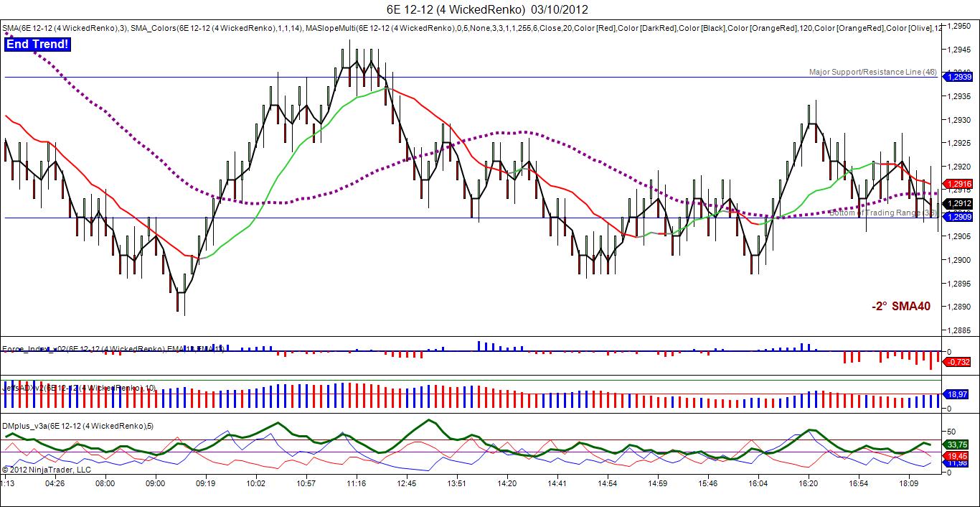Click the 14:54 time axis label
Viewport: 980px width, 507px height.
[608, 483]
